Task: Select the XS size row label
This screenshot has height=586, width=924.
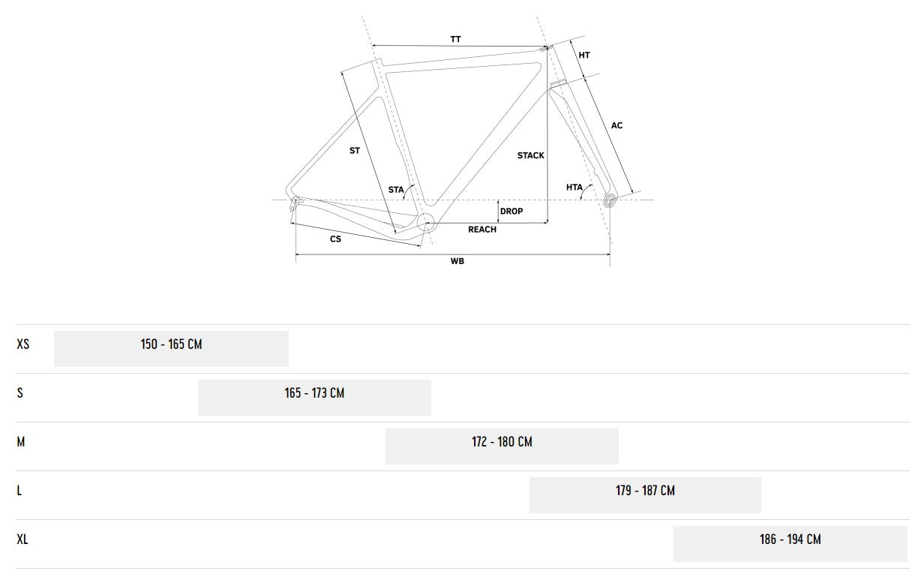Action: tap(23, 344)
